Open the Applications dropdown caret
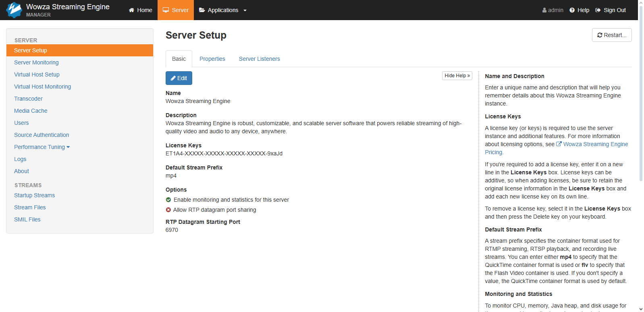 (245, 10)
